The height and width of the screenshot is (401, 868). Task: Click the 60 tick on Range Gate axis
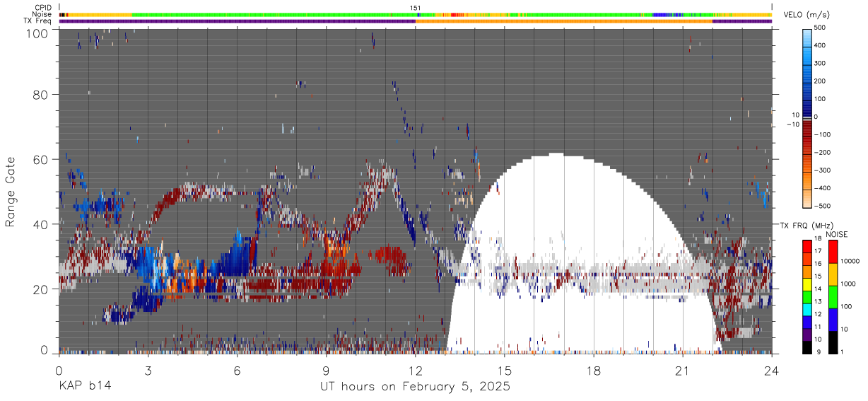tap(40, 159)
